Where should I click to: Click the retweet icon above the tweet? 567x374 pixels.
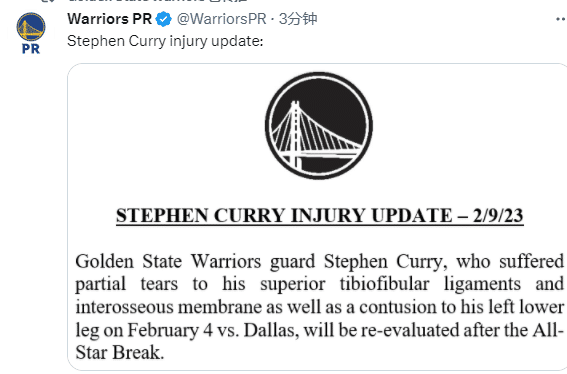point(47,1)
